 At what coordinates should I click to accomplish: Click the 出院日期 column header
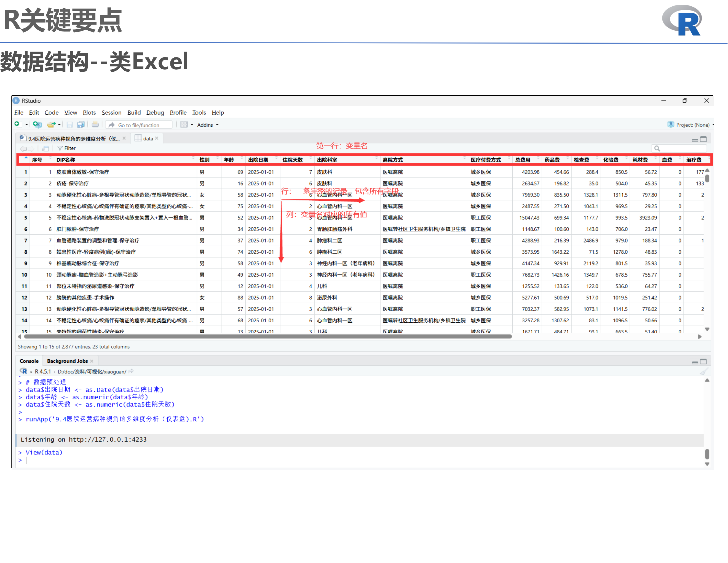coord(262,160)
